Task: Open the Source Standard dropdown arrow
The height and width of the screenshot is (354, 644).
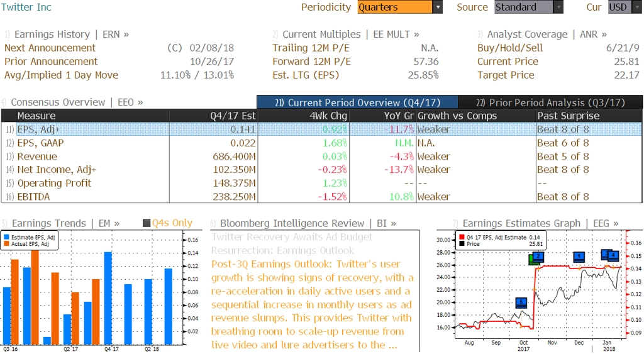Action: [558, 7]
